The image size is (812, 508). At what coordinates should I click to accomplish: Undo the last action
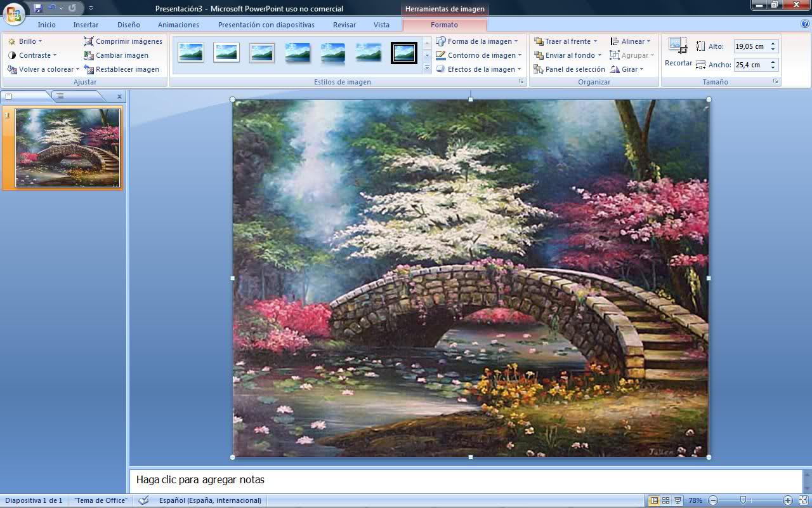tap(52, 8)
